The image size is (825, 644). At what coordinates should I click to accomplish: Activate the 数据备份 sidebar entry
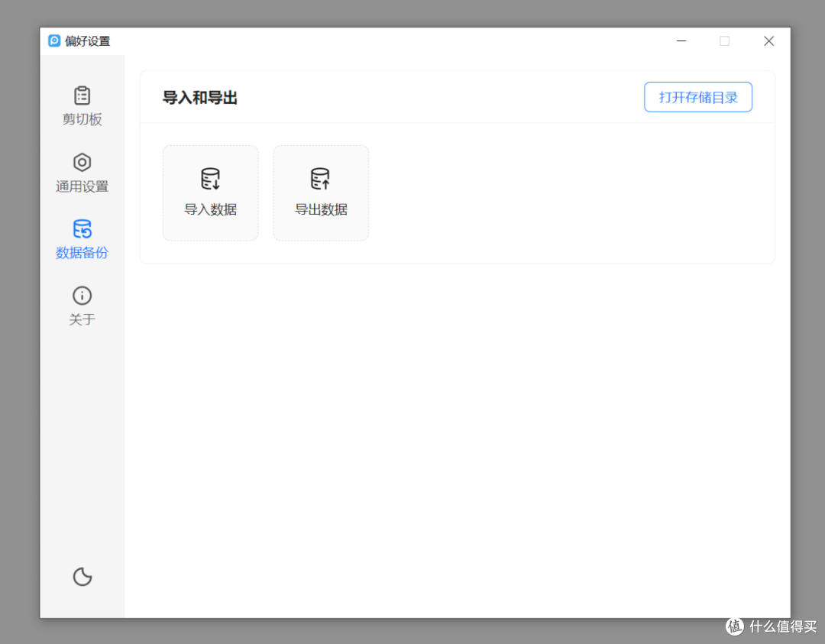(x=82, y=240)
